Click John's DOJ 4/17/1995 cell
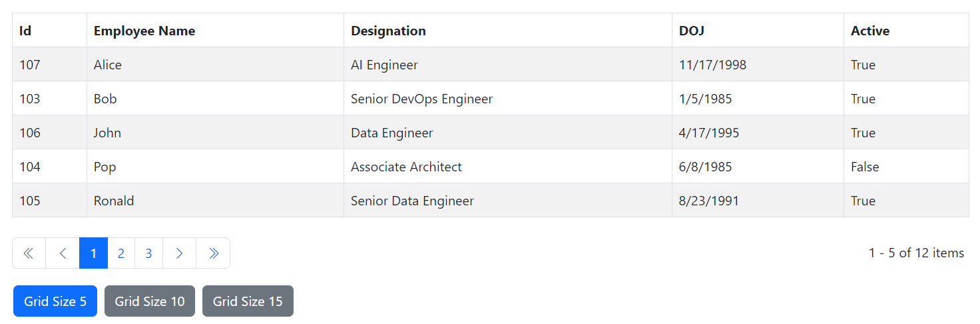The height and width of the screenshot is (324, 980). pyautogui.click(x=758, y=133)
